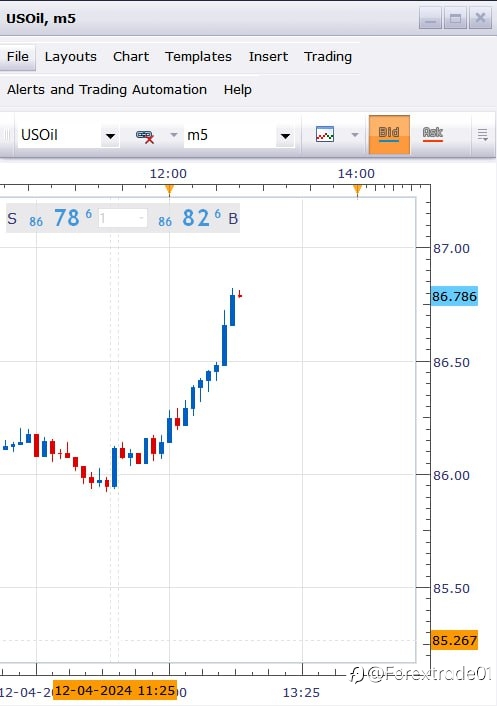Click the S sell price 86.78 button
The height and width of the screenshot is (706, 497).
(x=50, y=218)
